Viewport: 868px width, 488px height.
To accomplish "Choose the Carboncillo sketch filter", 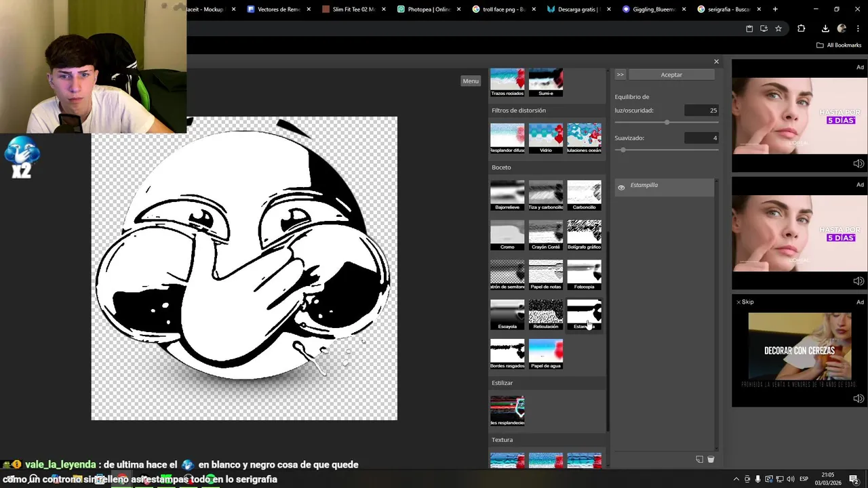I will 584,195.
